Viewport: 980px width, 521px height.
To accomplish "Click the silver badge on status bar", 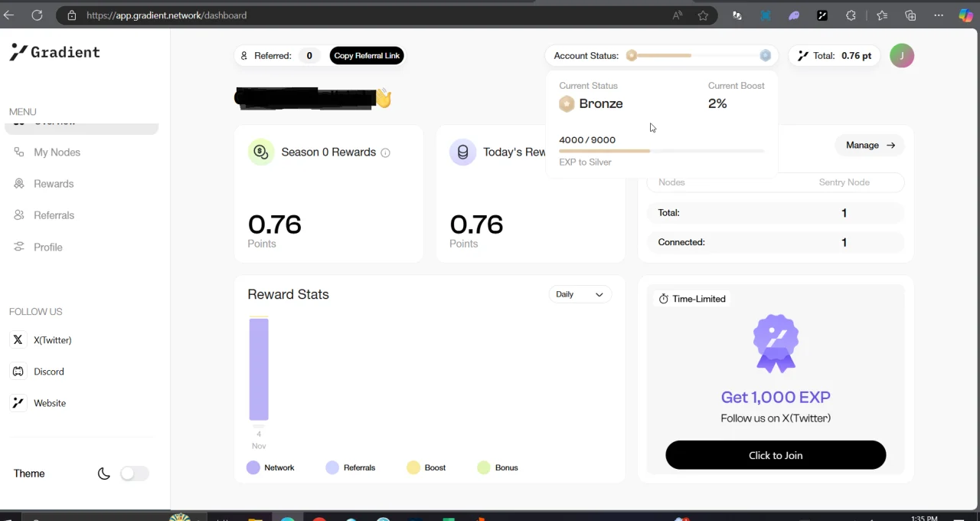I will [x=765, y=55].
